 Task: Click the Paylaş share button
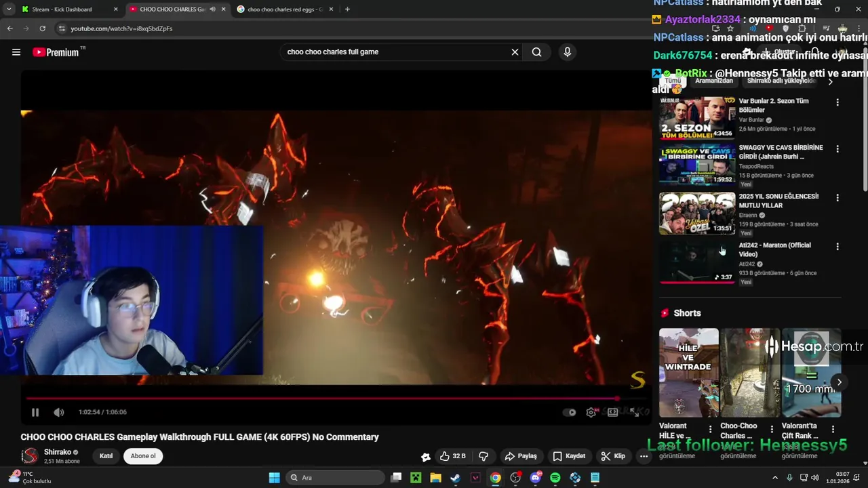click(x=521, y=456)
